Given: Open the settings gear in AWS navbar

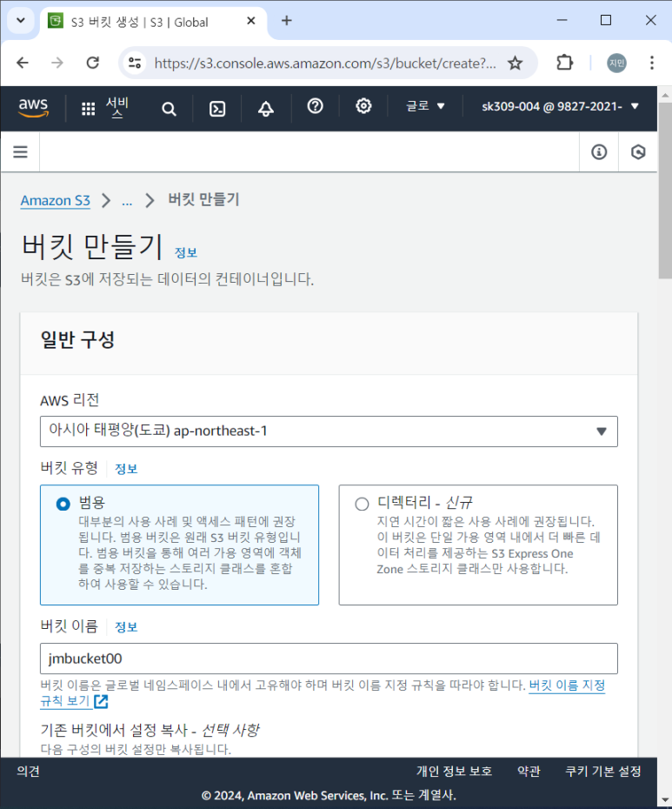Looking at the screenshot, I should coord(363,106).
